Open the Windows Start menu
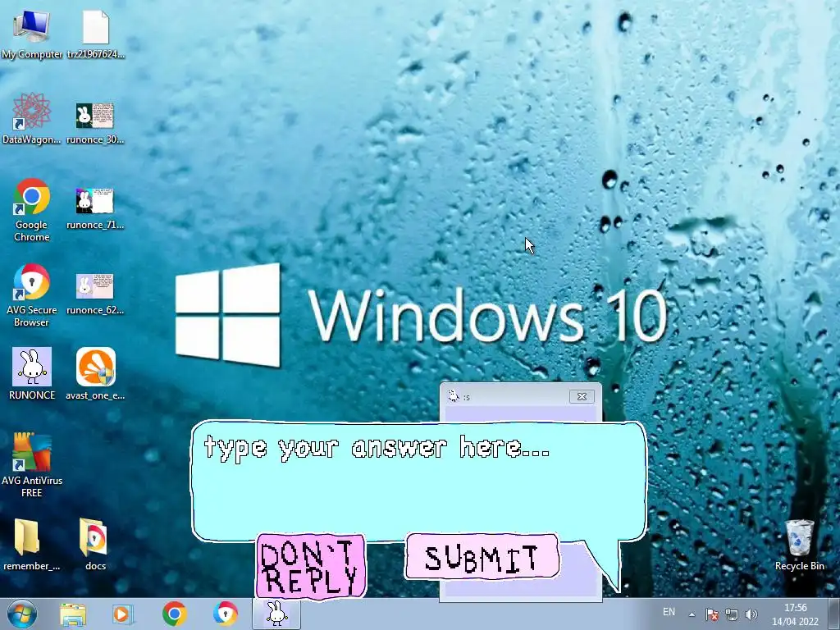This screenshot has height=630, width=840. [x=22, y=614]
